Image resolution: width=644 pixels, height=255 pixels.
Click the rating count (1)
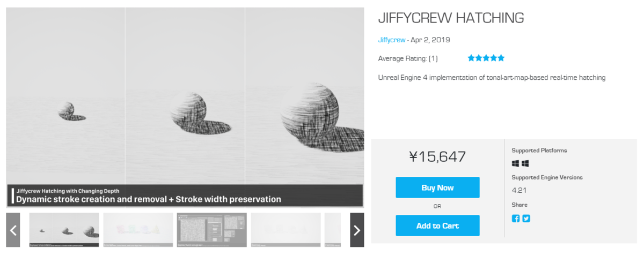tap(433, 58)
